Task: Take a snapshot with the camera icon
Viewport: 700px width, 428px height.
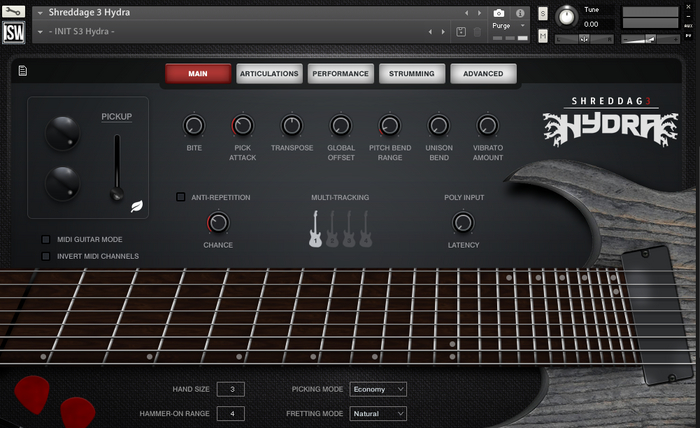Action: (499, 13)
